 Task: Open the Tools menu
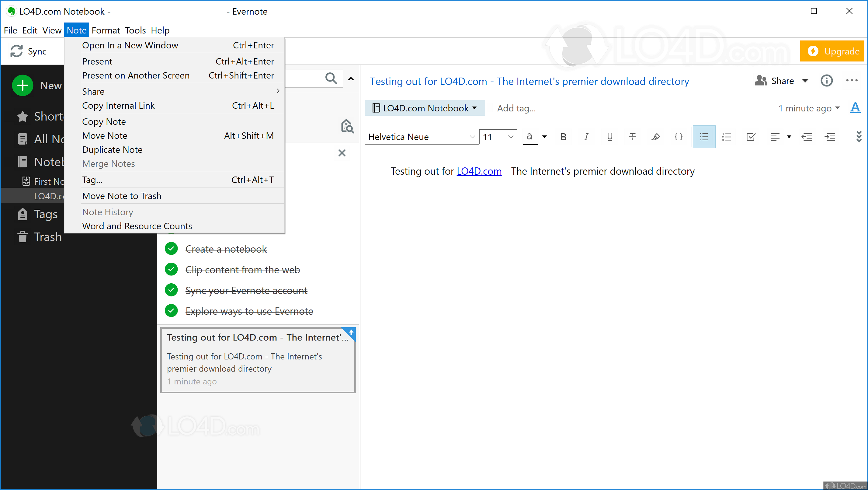(135, 30)
